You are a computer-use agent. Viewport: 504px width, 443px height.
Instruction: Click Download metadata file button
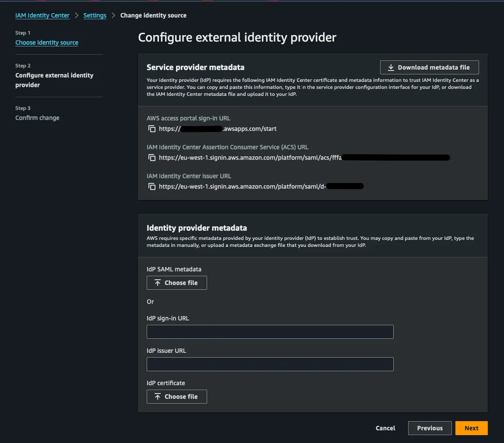tap(429, 67)
